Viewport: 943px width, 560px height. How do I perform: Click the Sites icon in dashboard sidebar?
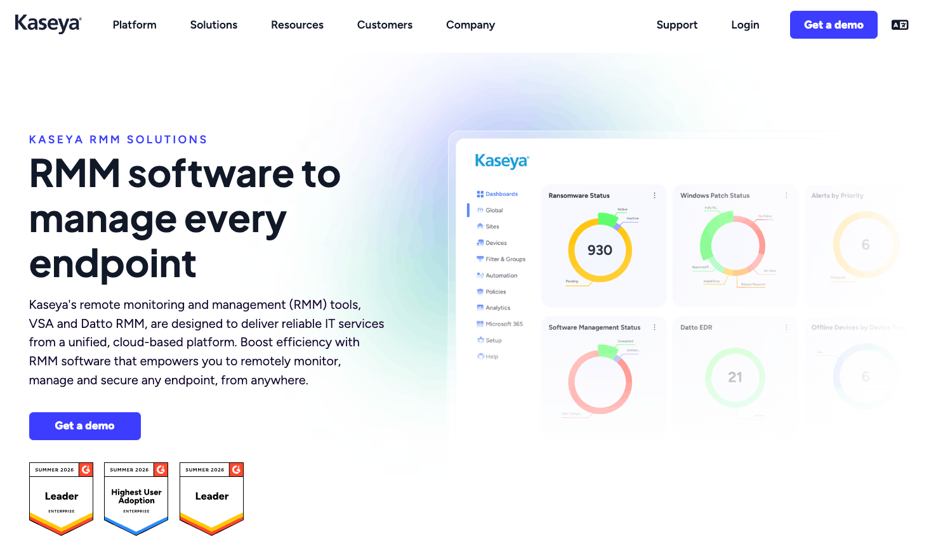(x=480, y=226)
